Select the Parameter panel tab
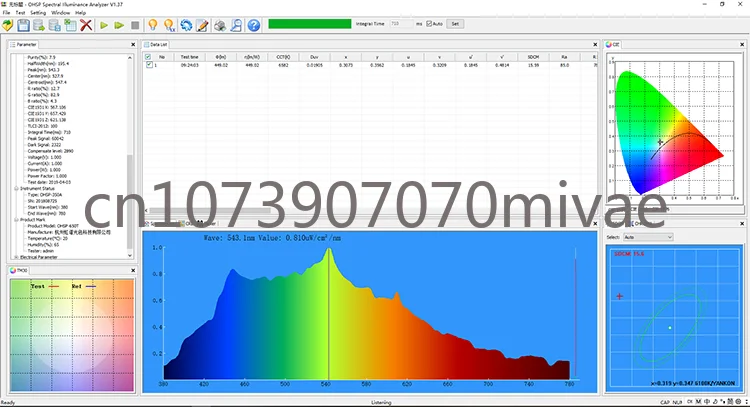This screenshot has height=407, width=750. (x=23, y=44)
